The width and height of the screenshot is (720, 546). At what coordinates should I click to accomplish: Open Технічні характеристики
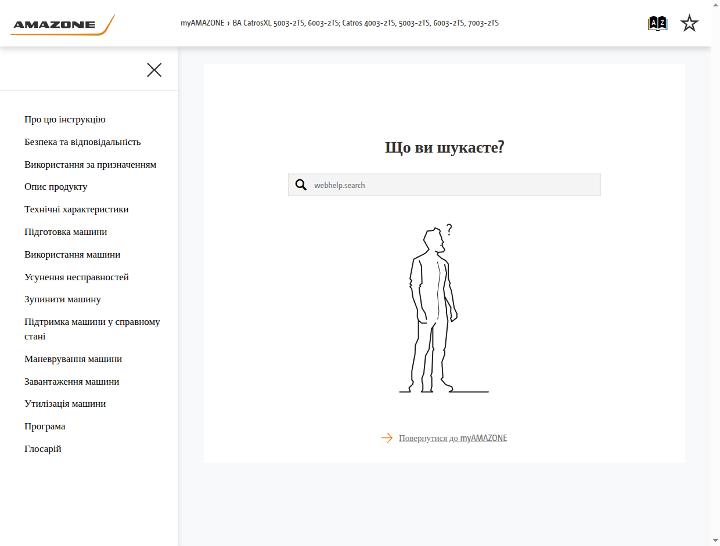pyautogui.click(x=76, y=209)
